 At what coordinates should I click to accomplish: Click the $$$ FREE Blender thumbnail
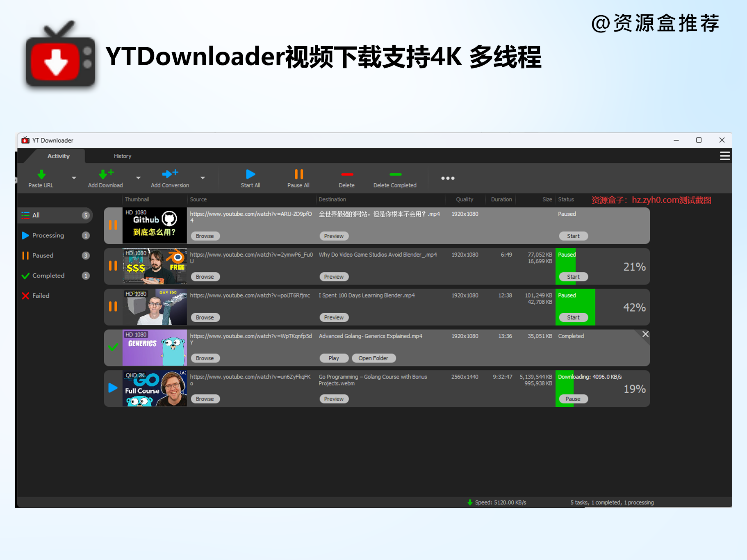pos(155,266)
